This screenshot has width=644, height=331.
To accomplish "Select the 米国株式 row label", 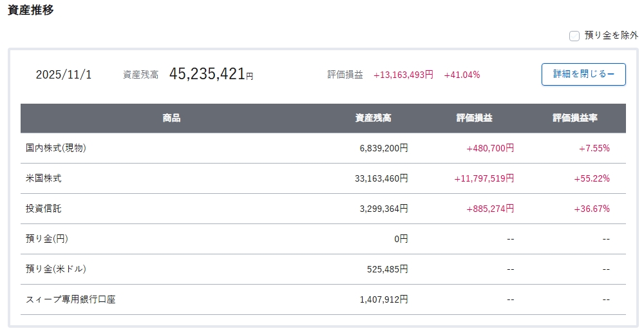I will (x=44, y=178).
